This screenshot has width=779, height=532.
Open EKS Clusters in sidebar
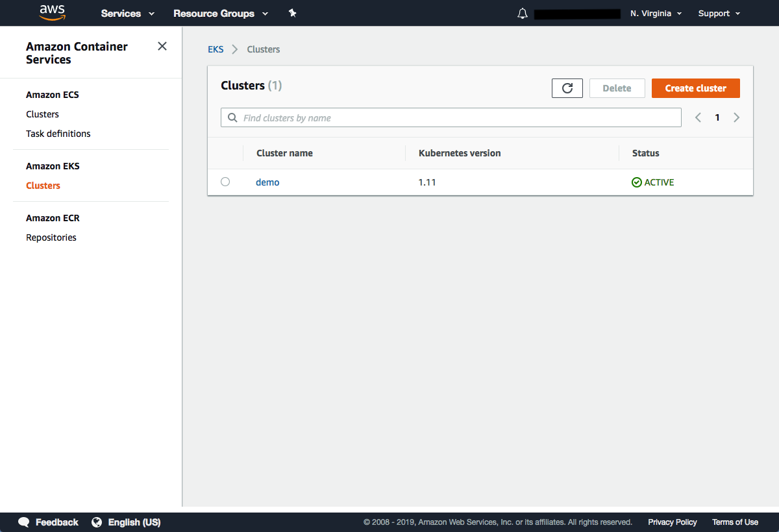click(43, 186)
